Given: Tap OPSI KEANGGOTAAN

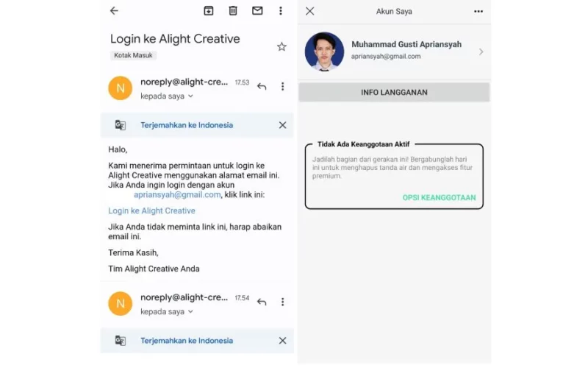Looking at the screenshot, I should point(439,197).
